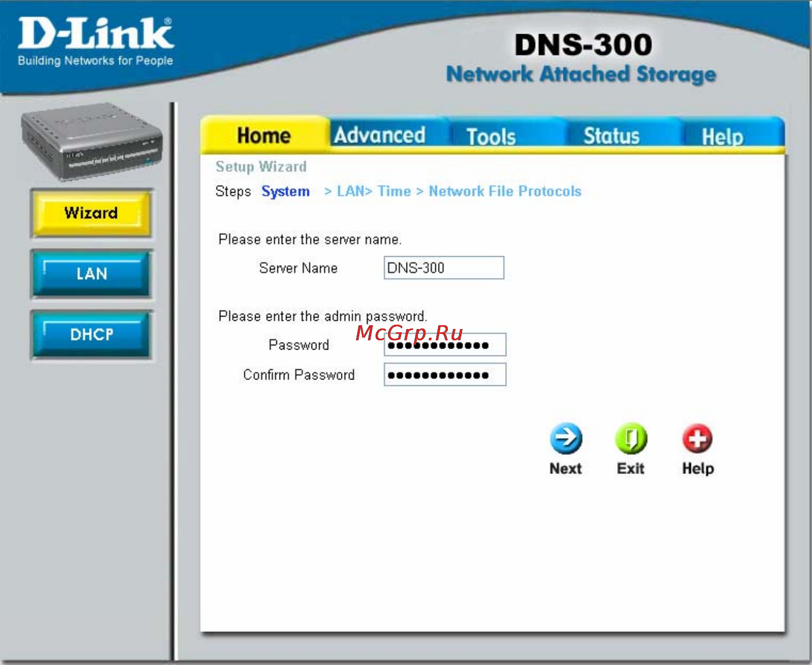Click the blue Next arrow icon

coord(566,438)
